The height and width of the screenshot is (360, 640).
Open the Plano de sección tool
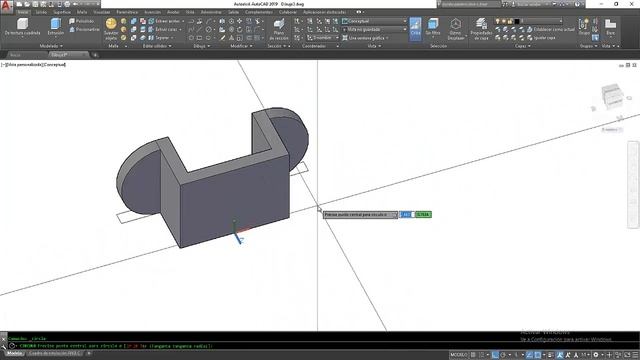point(279,29)
